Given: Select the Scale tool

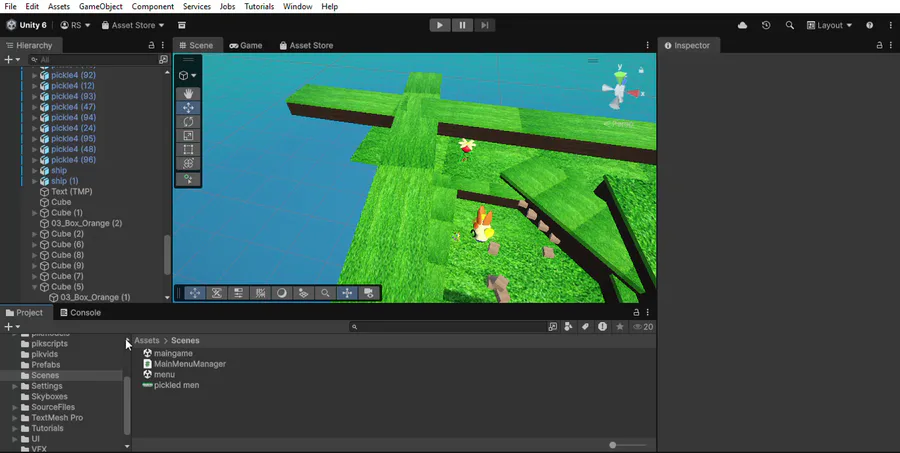Looking at the screenshot, I should [188, 135].
